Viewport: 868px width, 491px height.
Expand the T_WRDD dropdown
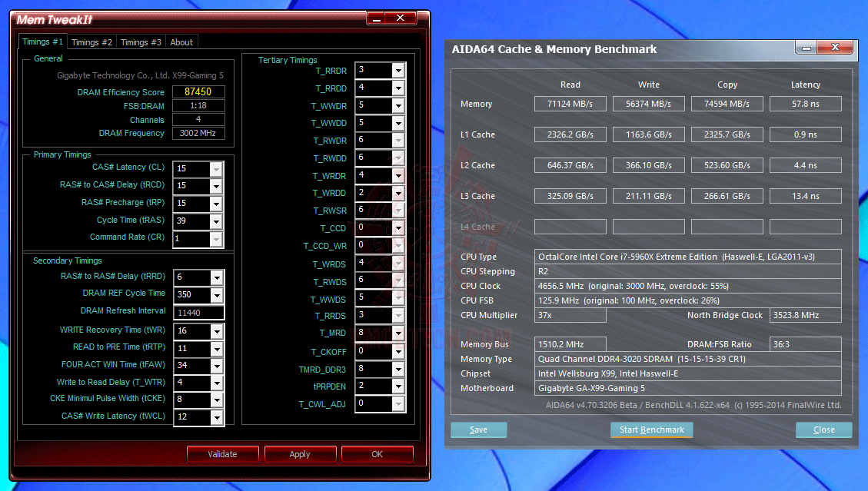click(398, 193)
